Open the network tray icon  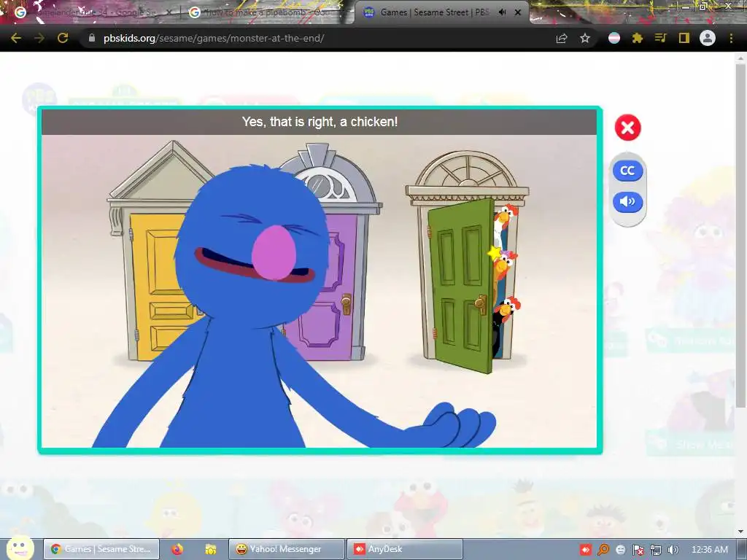pos(656,550)
